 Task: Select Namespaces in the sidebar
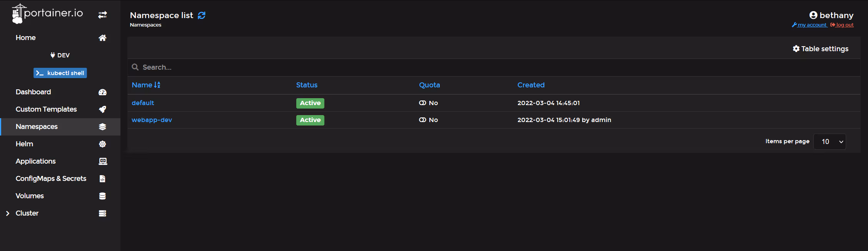tap(37, 127)
